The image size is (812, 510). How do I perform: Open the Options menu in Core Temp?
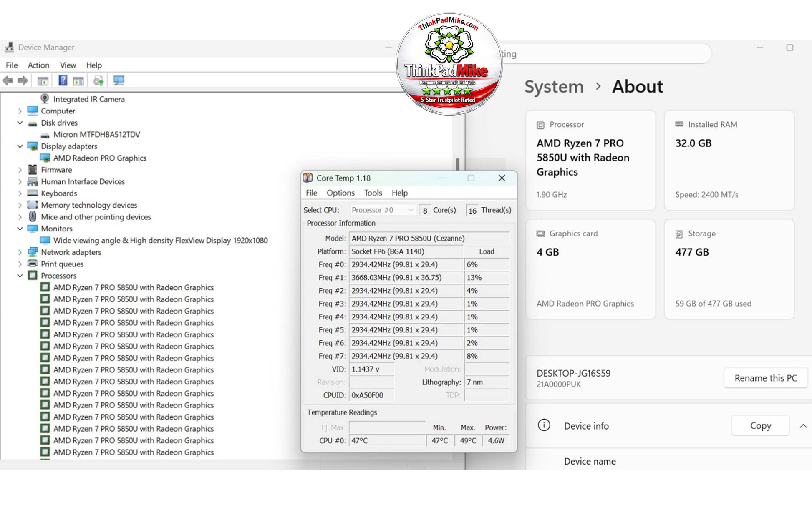(340, 193)
